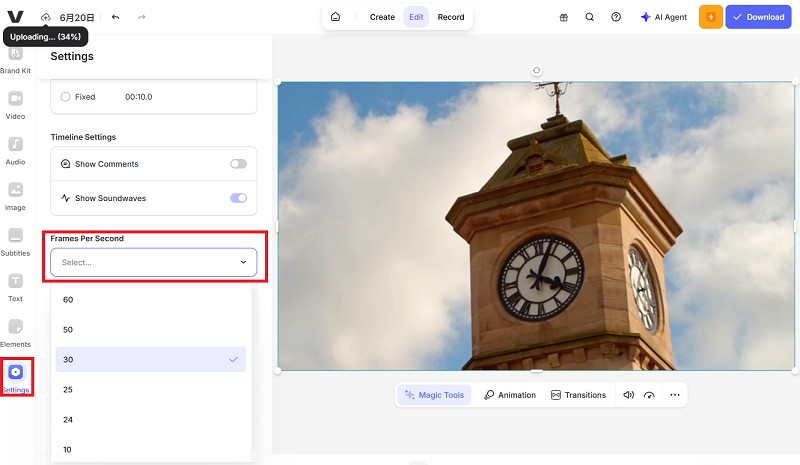Toggle the Show Soundwaves switch
The image size is (800, 465).
[x=238, y=198]
